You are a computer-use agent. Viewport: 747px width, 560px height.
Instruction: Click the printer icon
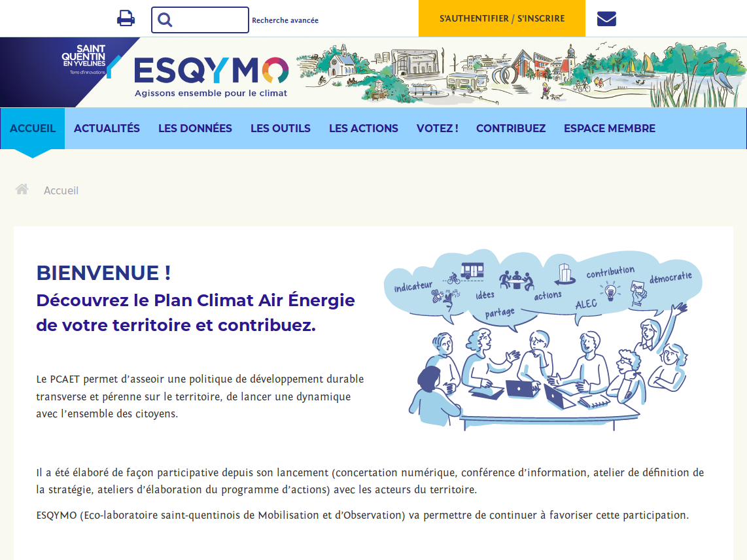point(126,18)
